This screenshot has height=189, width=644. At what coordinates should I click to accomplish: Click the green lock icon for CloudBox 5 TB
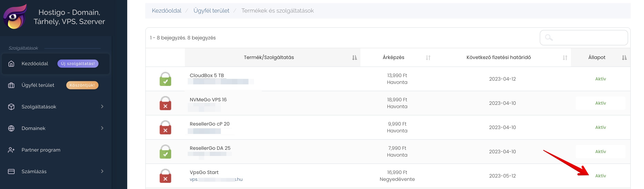(x=165, y=79)
